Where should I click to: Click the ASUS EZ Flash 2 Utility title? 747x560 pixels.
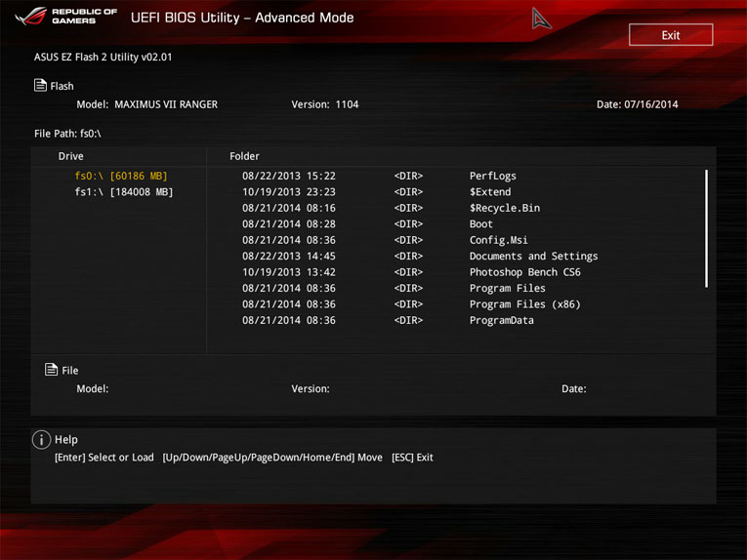point(103,58)
